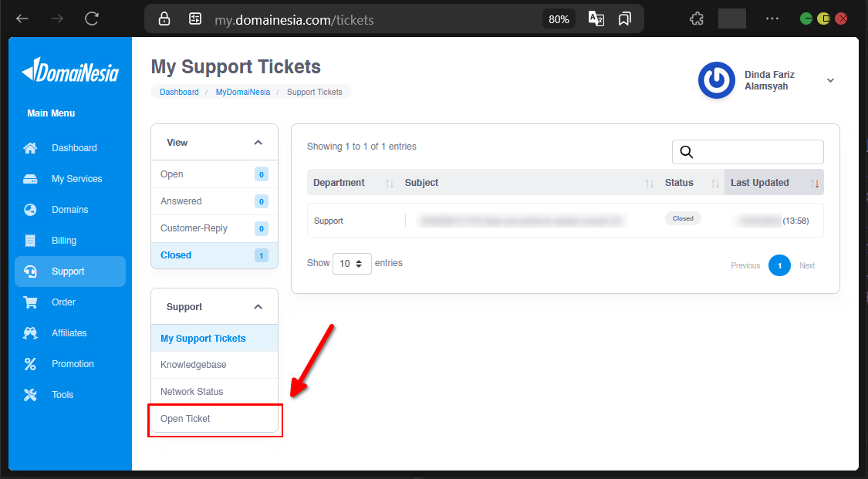Open the browser three-dot menu

[772, 19]
